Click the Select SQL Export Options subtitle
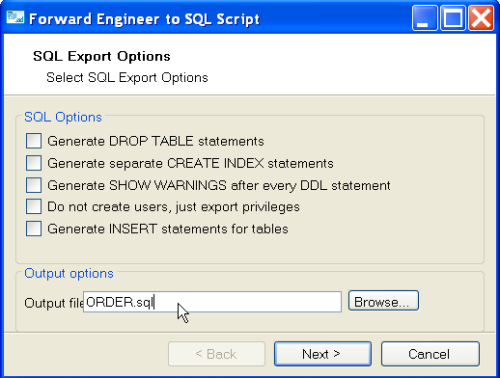The image size is (500, 378). [x=127, y=77]
